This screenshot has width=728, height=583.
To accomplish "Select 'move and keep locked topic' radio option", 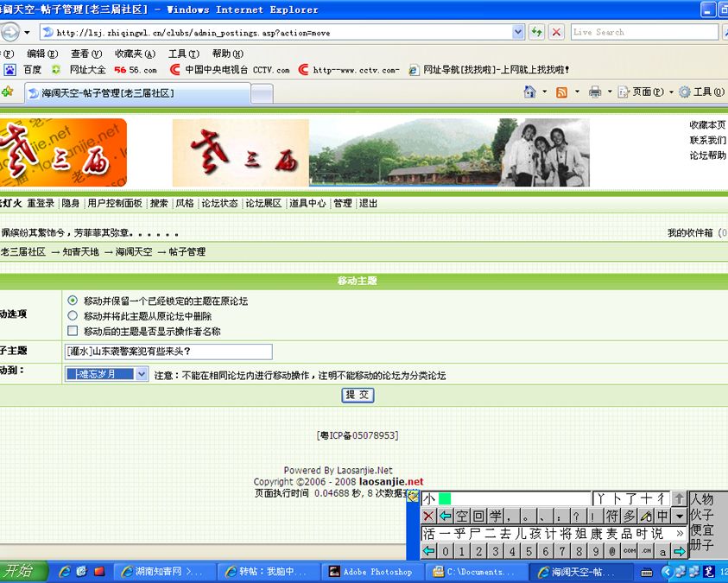I will [73, 301].
